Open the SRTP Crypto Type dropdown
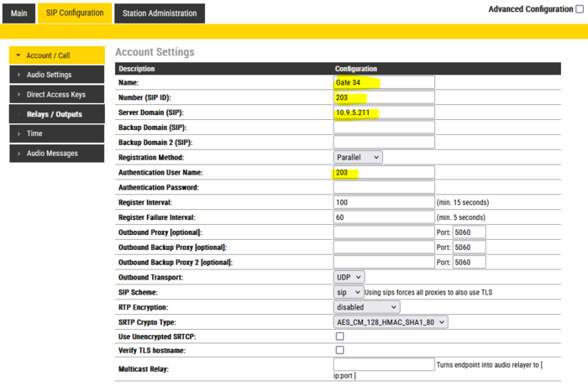 pos(391,321)
